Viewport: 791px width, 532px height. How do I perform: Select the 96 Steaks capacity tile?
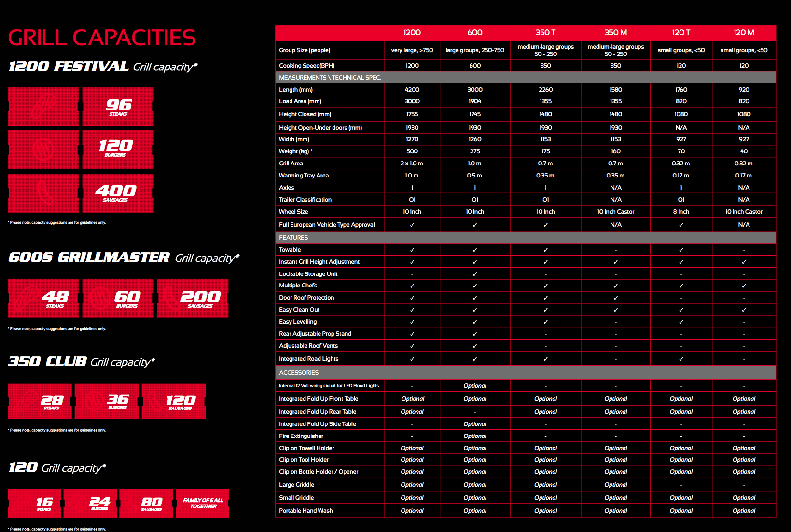coord(118,107)
